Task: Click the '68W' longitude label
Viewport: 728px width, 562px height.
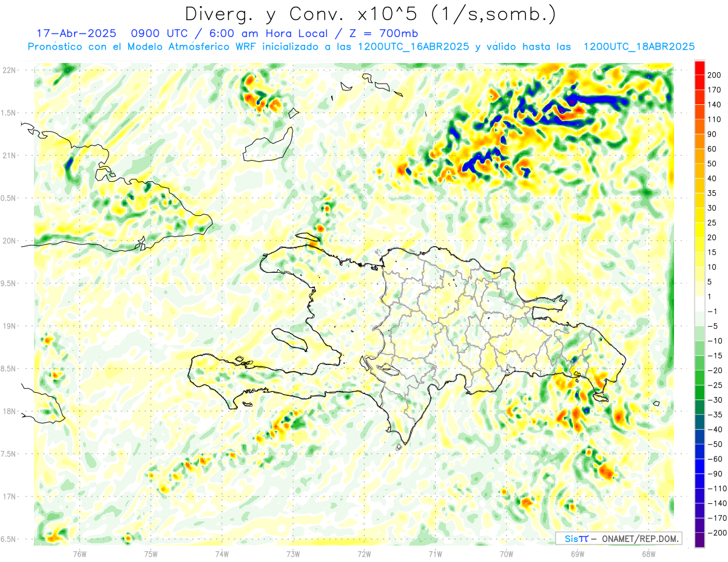Action: (x=649, y=553)
